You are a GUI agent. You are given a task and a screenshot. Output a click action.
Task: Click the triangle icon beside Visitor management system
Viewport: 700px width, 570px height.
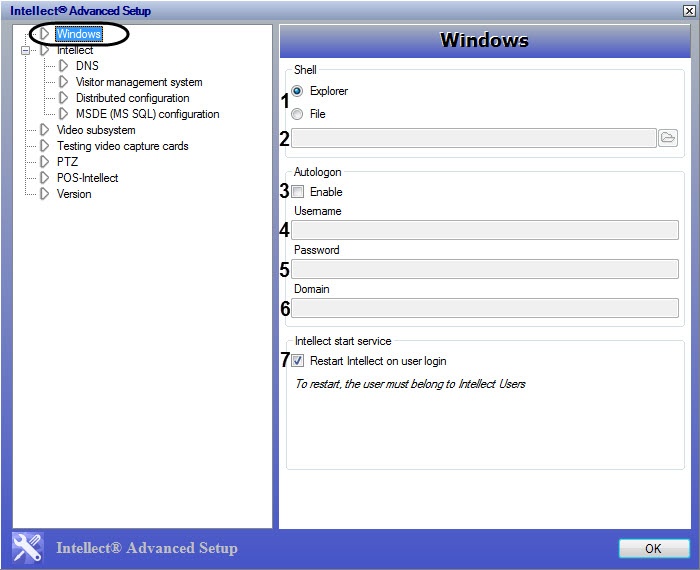pyautogui.click(x=64, y=82)
